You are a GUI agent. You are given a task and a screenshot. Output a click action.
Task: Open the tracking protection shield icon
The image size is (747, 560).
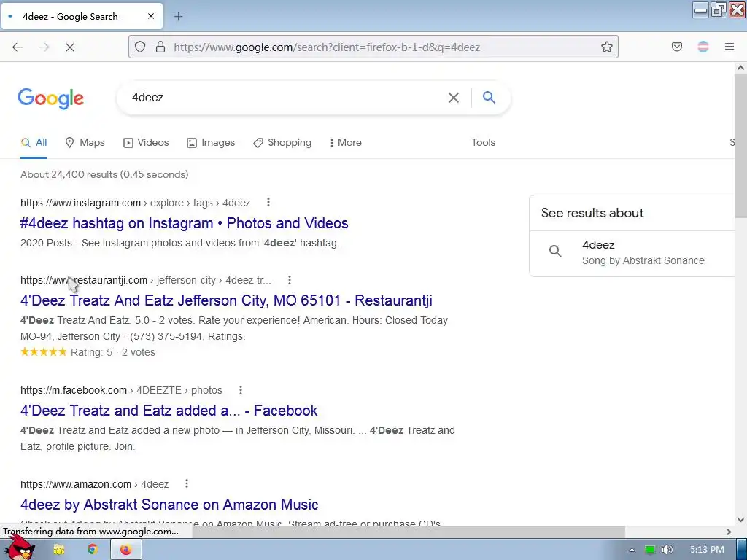pos(139,47)
